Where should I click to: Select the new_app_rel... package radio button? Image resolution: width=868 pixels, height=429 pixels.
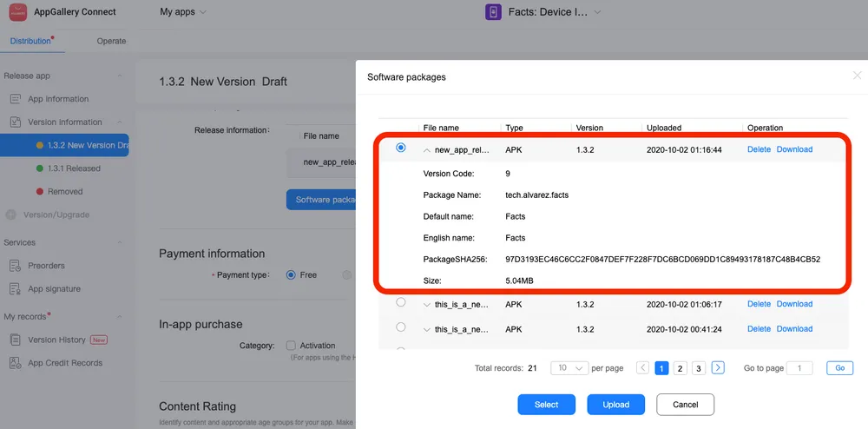[x=401, y=148]
